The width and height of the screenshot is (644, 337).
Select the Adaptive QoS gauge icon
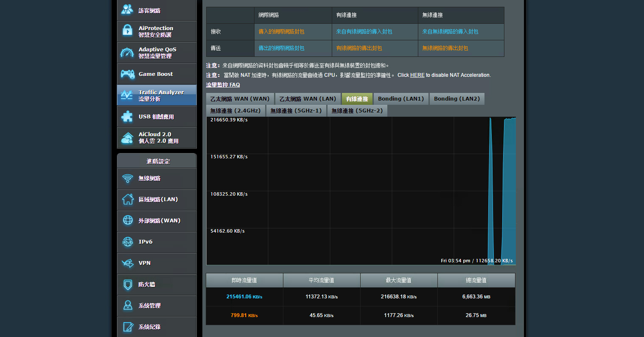(127, 52)
